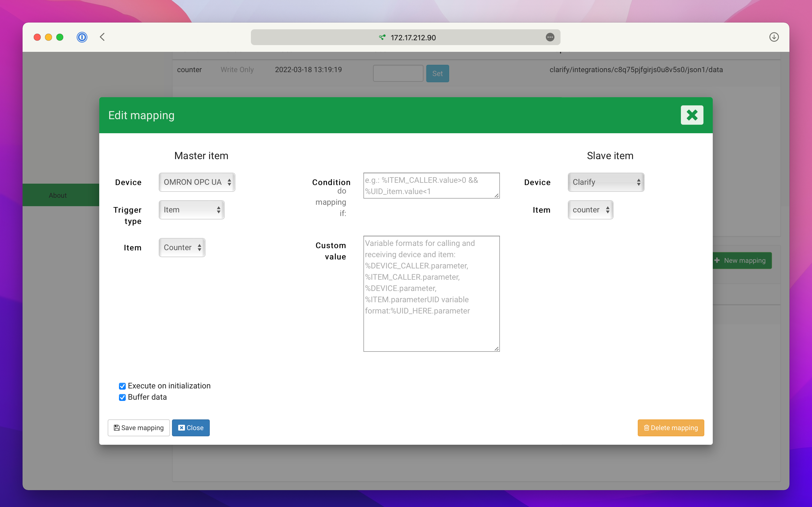Screen dimensions: 812x507
Task: Toggle the Buffer data checkbox
Action: click(122, 397)
